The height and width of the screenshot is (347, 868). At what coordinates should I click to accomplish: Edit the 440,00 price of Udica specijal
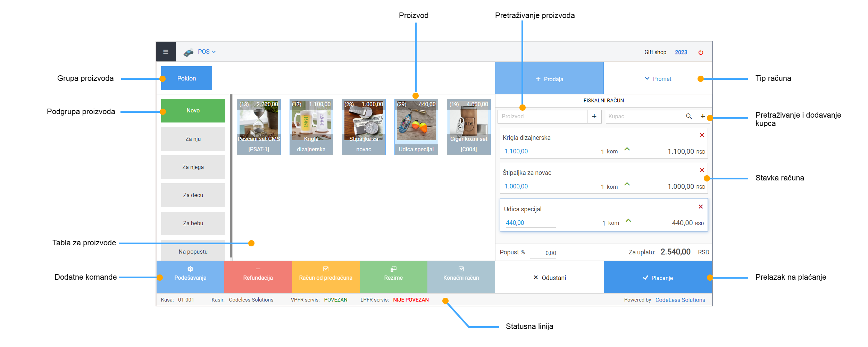[x=530, y=223]
